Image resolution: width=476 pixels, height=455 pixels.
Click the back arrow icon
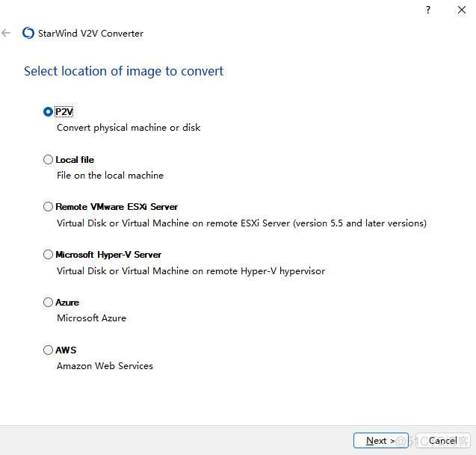pyautogui.click(x=7, y=33)
